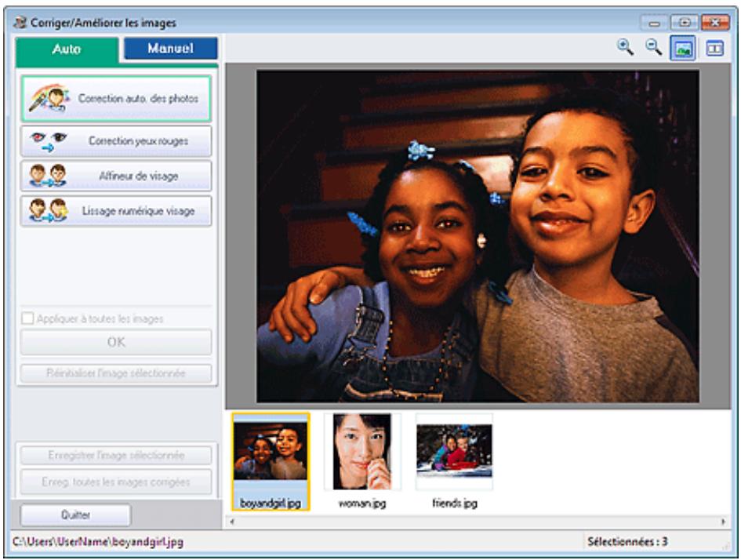Select the boyandgirl.jpg thumbnail
Image resolution: width=741 pixels, height=560 pixels.
click(271, 460)
